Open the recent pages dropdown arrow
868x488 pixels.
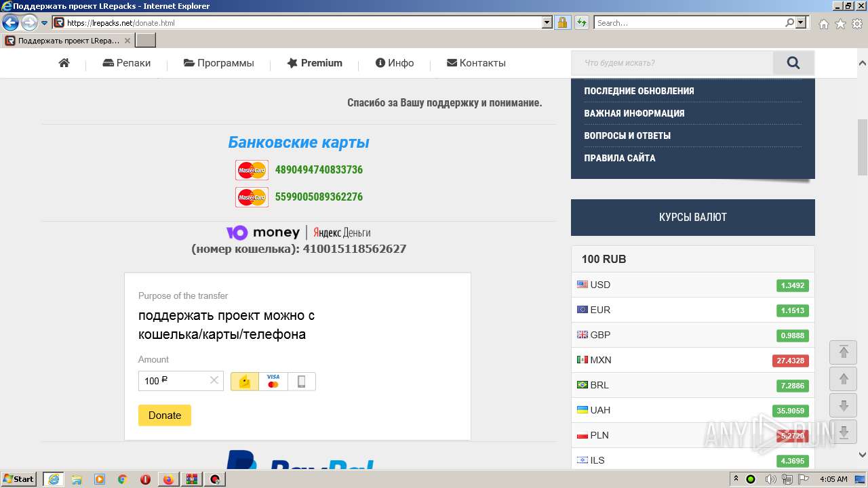click(44, 23)
